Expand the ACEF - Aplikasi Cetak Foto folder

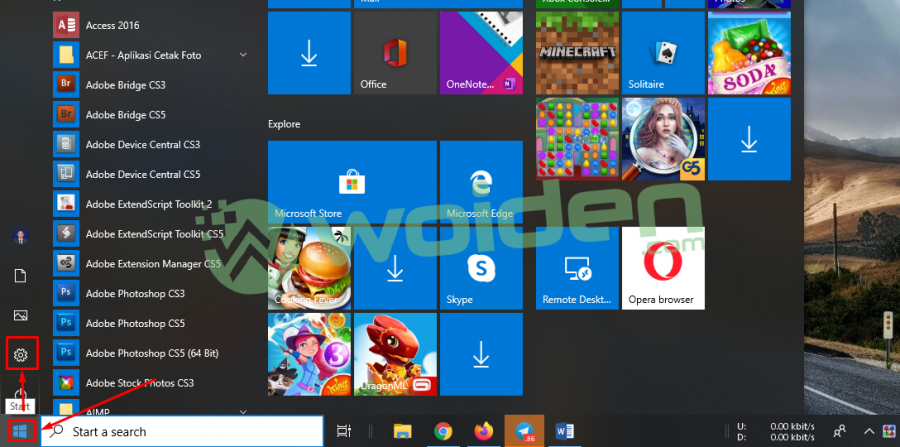tap(150, 55)
